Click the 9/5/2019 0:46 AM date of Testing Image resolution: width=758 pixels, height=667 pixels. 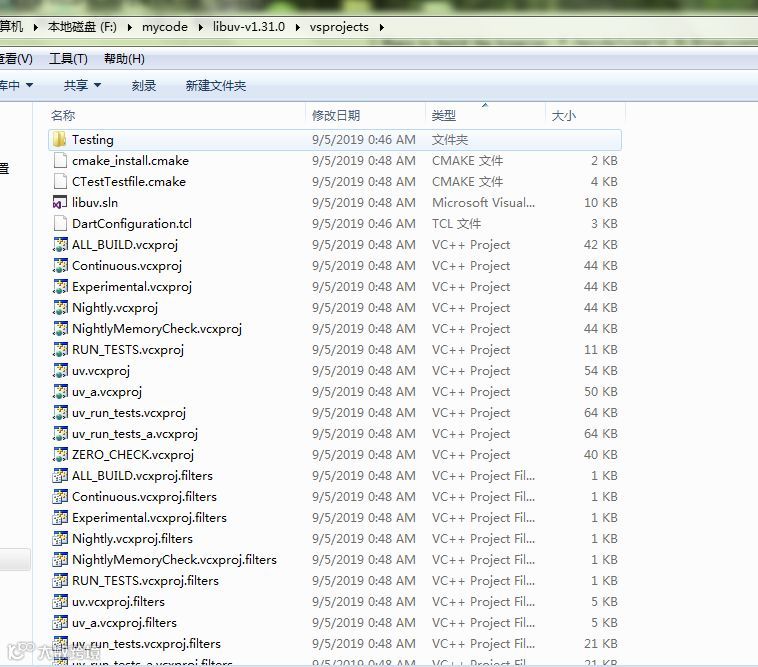pos(364,140)
